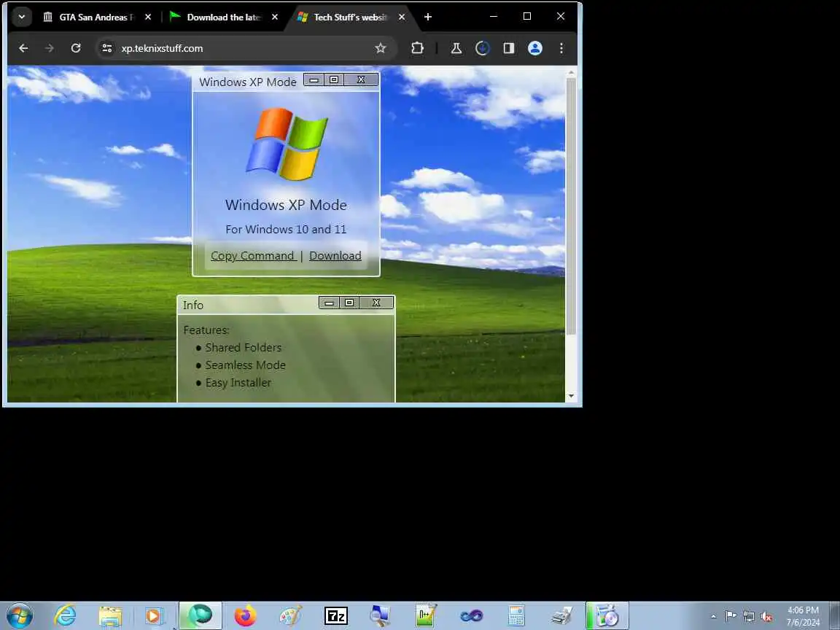Open a new browser tab
This screenshot has height=630, width=840.
[x=427, y=17]
